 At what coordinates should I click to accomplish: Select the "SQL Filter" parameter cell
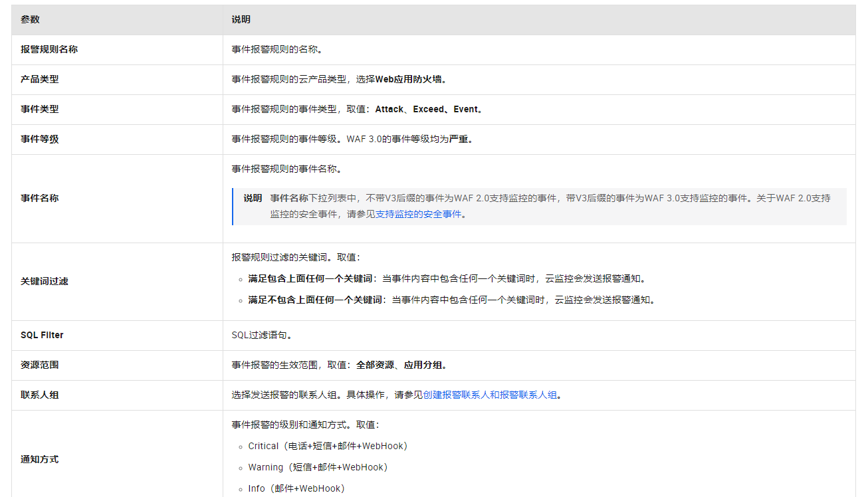point(117,336)
